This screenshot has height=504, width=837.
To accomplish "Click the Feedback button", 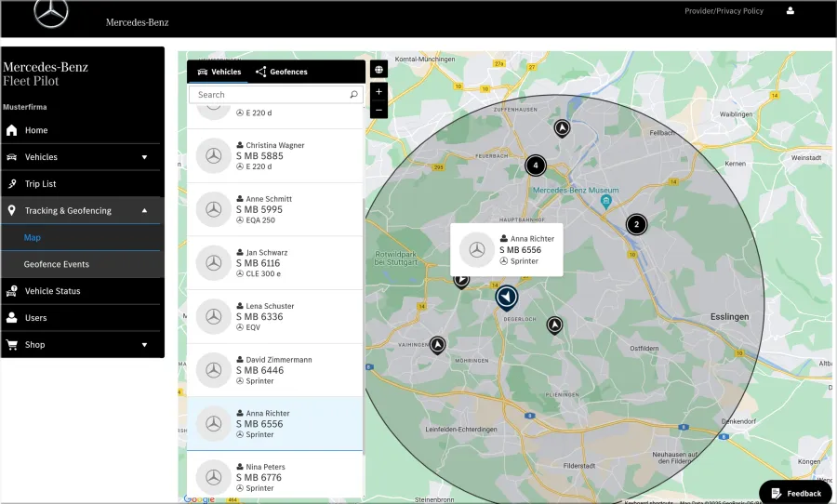I will click(795, 492).
